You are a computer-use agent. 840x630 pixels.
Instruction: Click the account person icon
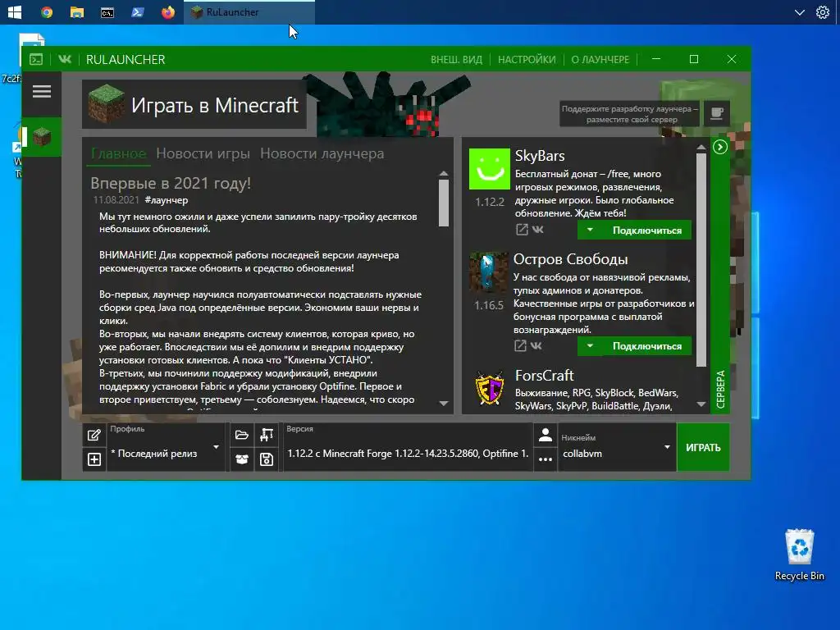546,435
